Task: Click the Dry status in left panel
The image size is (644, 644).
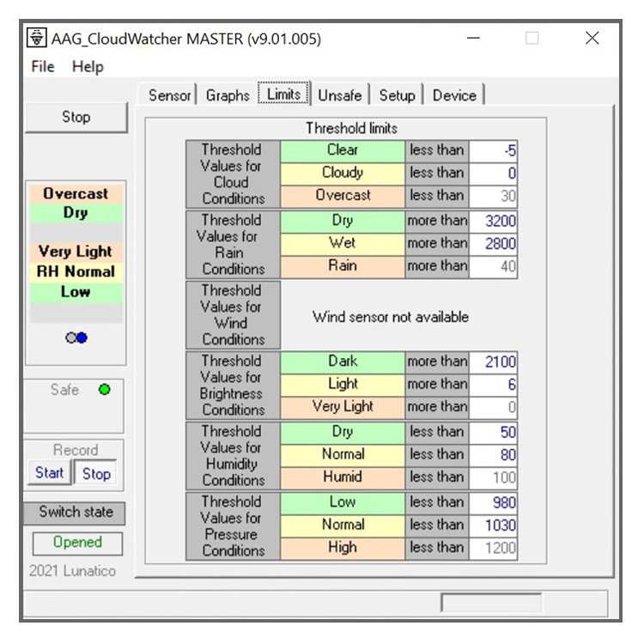Action: pyautogui.click(x=76, y=213)
